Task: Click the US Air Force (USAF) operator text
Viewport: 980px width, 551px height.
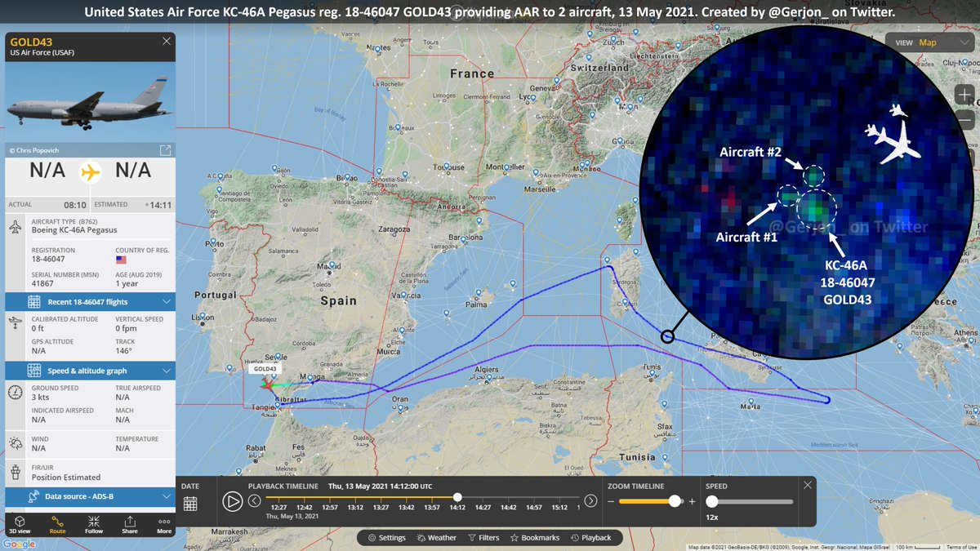Action: click(41, 52)
